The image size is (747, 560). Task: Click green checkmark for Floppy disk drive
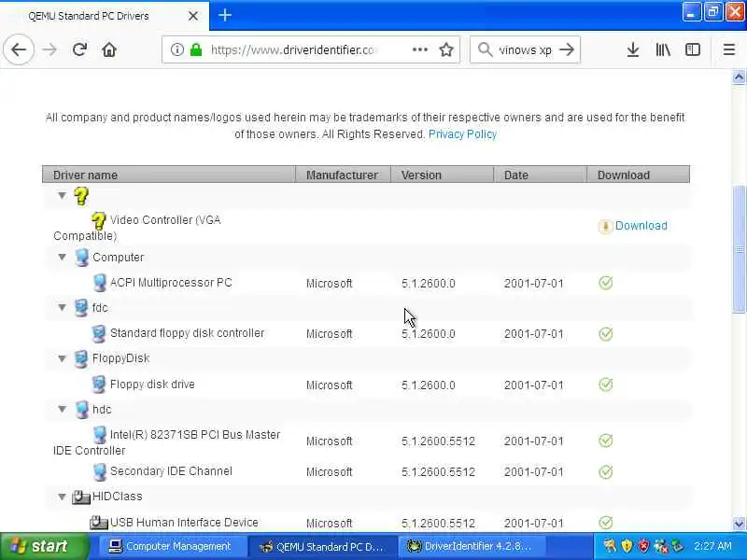coord(605,385)
